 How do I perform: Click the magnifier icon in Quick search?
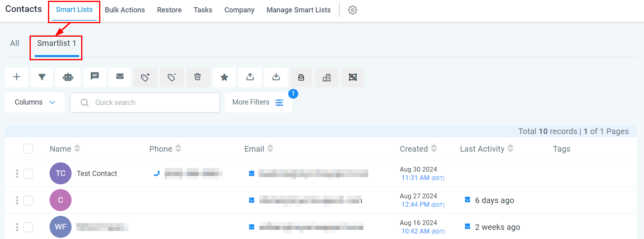pos(85,103)
